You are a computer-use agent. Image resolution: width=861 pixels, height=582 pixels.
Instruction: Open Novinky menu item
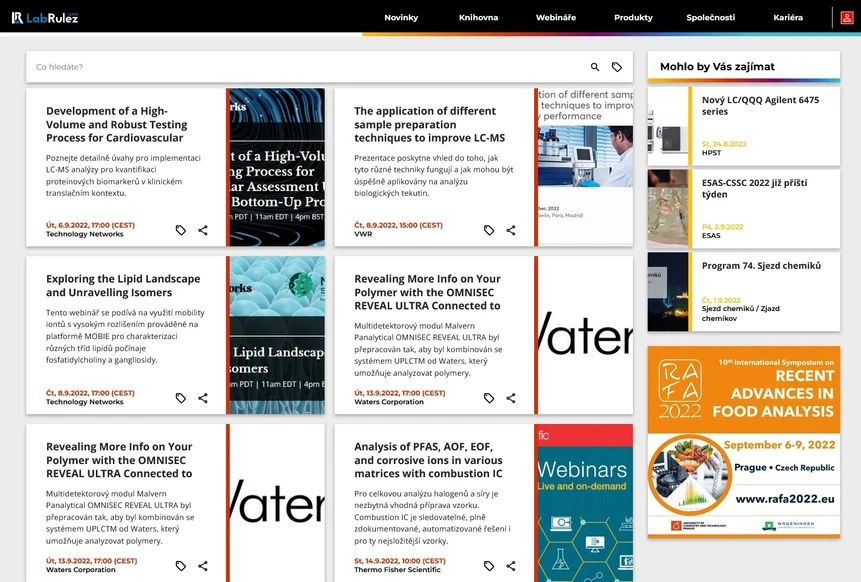[x=401, y=18]
